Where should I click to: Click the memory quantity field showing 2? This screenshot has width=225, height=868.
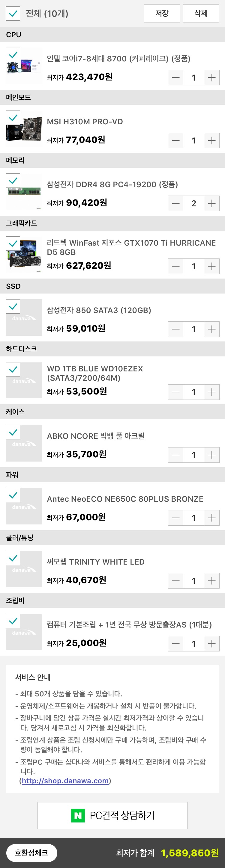[193, 204]
